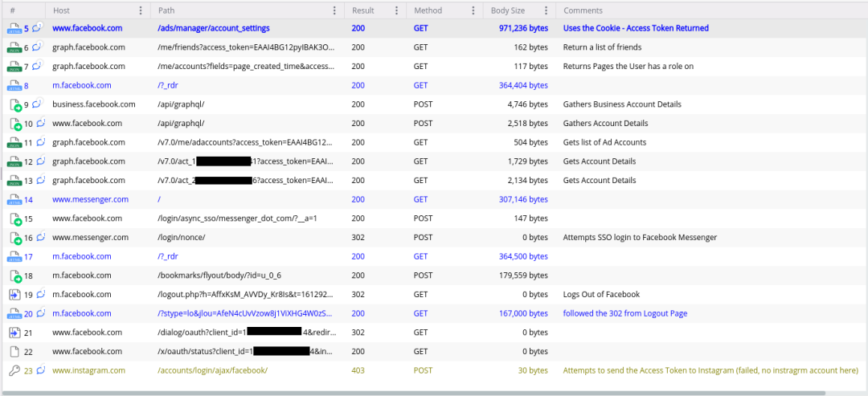Sort by the Comments column header
Screen dimensions: 868x396
583,10
